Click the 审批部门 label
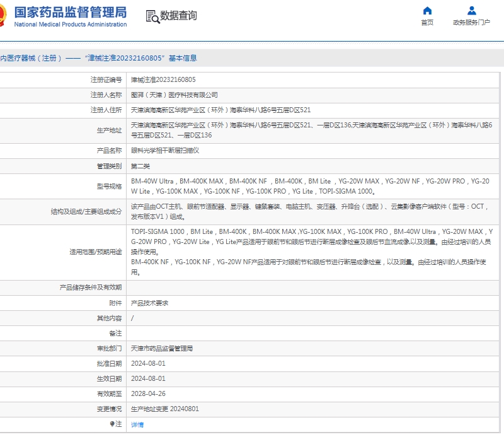The height and width of the screenshot is (437, 504). coord(109,349)
